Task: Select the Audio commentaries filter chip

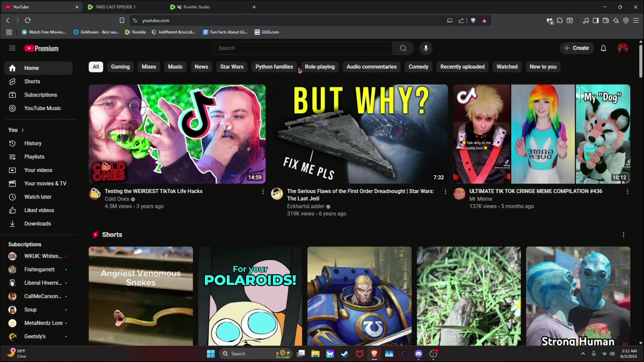Action: pos(372,67)
